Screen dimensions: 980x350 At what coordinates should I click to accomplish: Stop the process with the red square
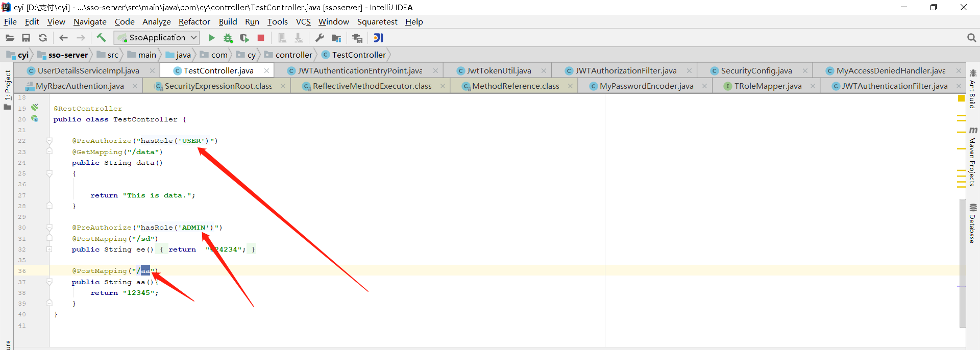[261, 38]
